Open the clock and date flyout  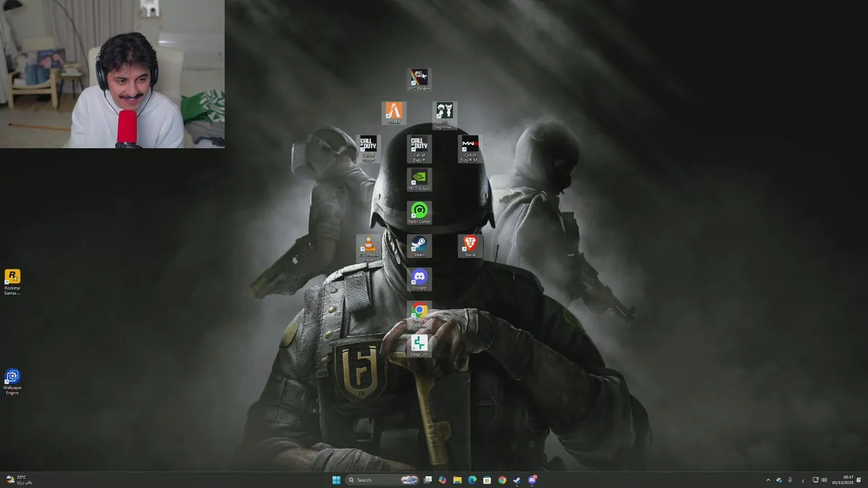point(843,480)
